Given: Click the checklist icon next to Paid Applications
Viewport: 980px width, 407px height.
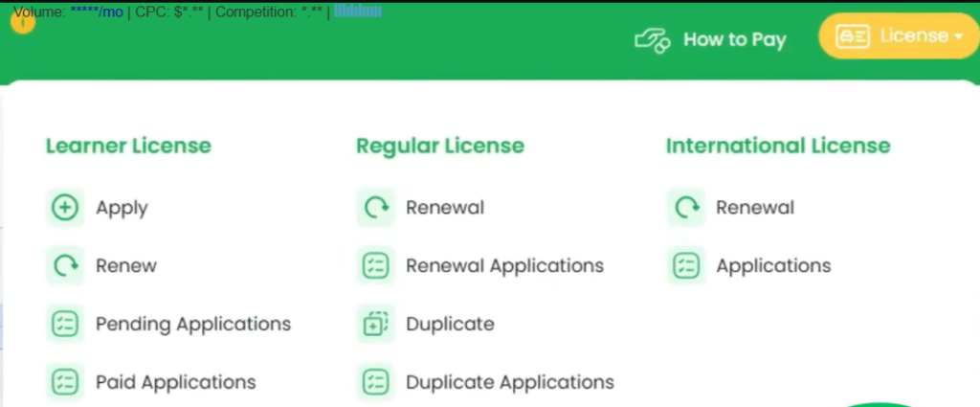Looking at the screenshot, I should 65,382.
